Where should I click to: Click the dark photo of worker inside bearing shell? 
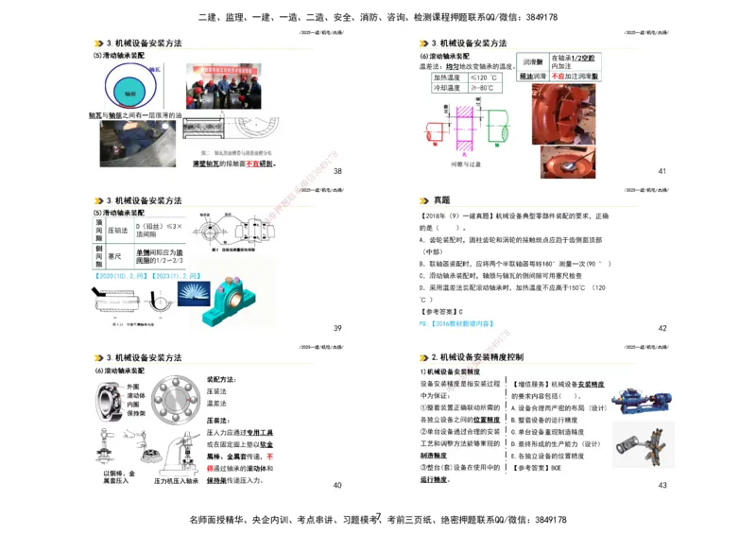tap(138, 144)
